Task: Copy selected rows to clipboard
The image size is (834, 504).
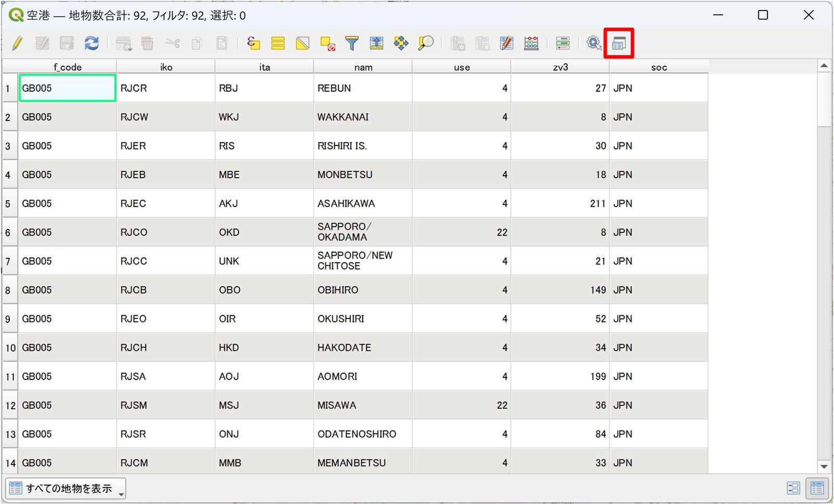Action: point(197,43)
